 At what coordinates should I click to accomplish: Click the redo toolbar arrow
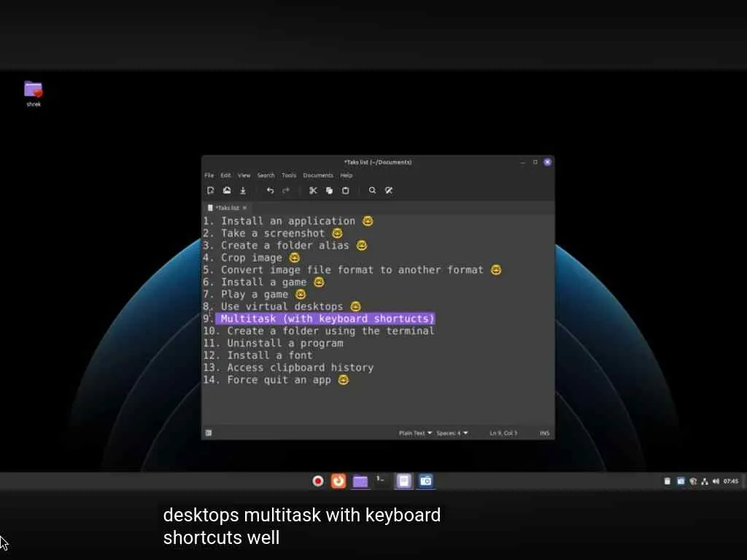click(286, 190)
